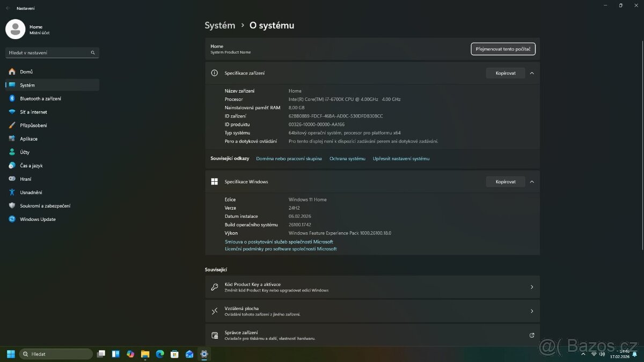
Task: Open Copilot from the taskbar
Action: pos(130,354)
